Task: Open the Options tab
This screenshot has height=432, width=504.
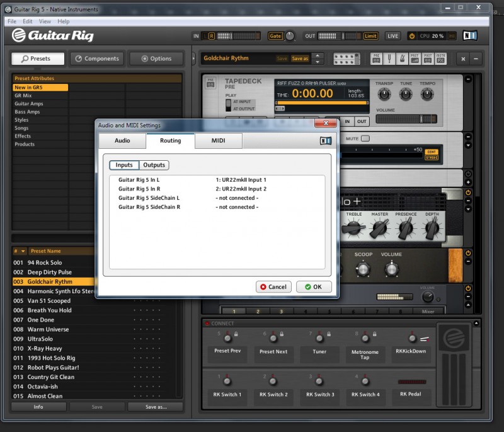Action: pyautogui.click(x=156, y=59)
